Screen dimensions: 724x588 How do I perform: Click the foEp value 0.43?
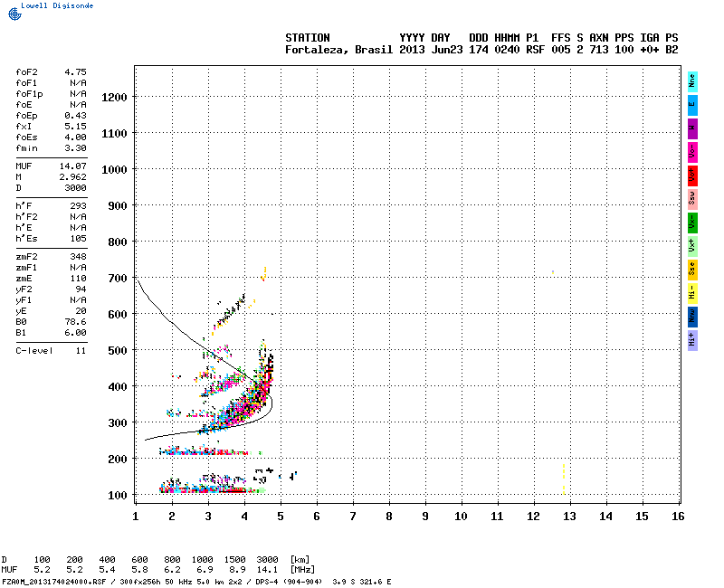coord(75,116)
